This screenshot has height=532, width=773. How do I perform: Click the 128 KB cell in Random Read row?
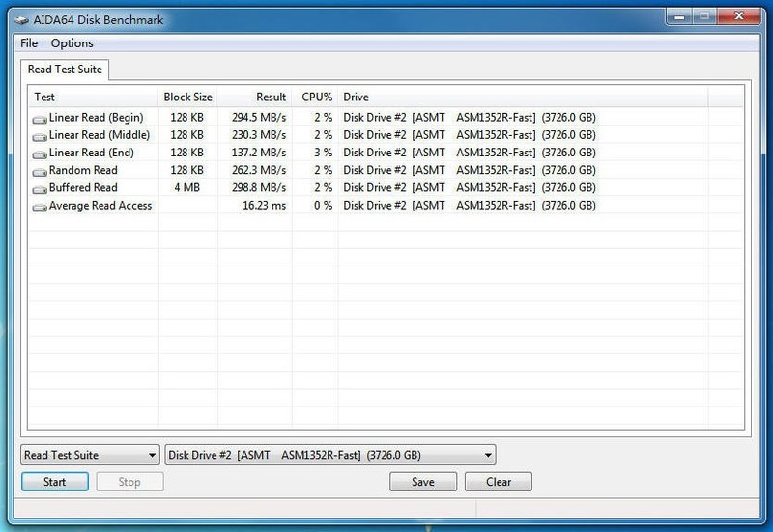tap(186, 170)
